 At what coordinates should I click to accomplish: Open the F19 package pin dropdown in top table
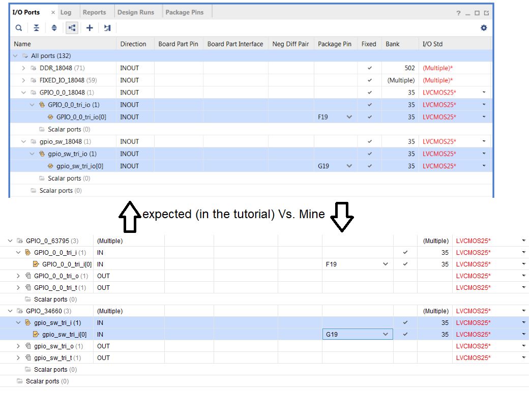[x=349, y=117]
